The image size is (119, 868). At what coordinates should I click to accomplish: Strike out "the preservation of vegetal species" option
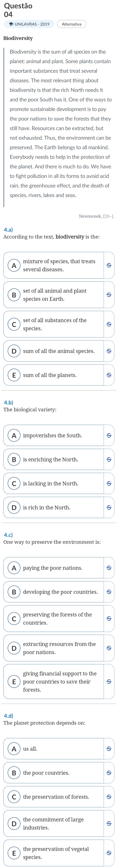tap(109, 853)
